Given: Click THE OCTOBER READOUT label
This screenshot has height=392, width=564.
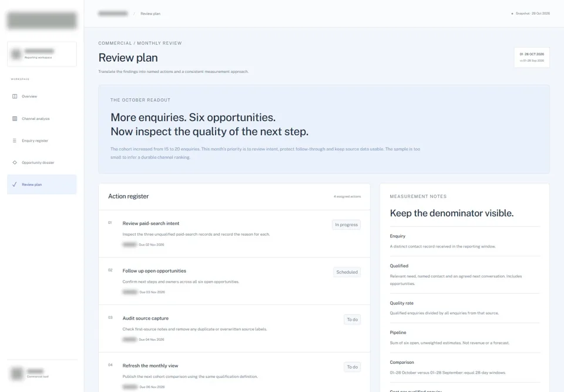Looking at the screenshot, I should (x=140, y=100).
